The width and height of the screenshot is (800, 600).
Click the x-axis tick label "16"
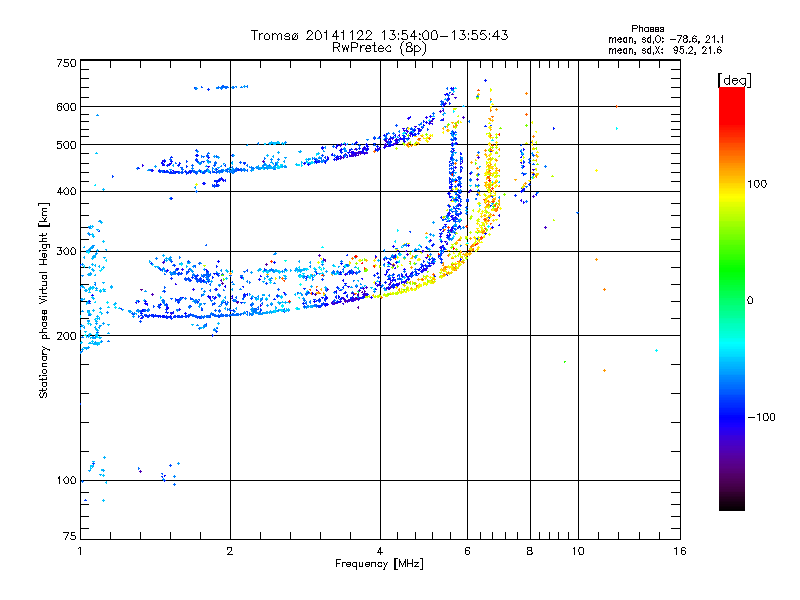(x=680, y=551)
